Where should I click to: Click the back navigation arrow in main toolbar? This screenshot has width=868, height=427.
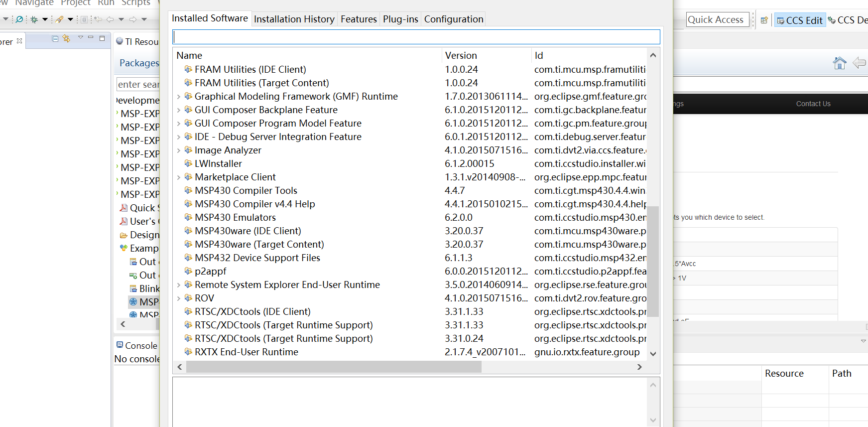pos(110,19)
